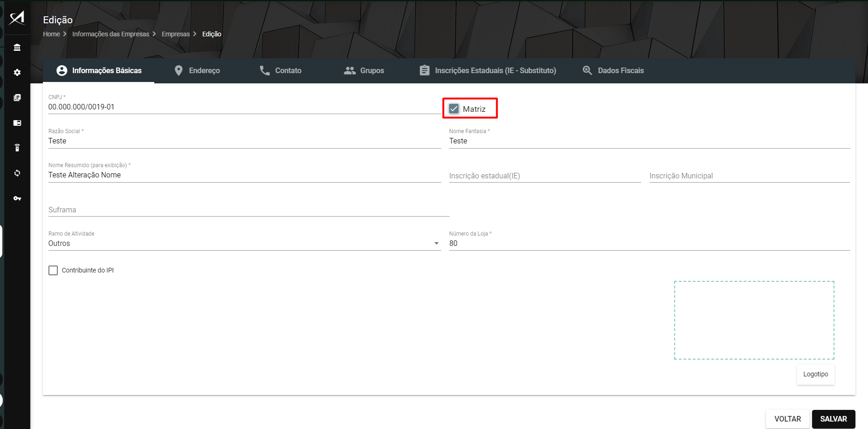Uncheck the Matriz checkbox
This screenshot has width=868, height=429.
point(454,109)
